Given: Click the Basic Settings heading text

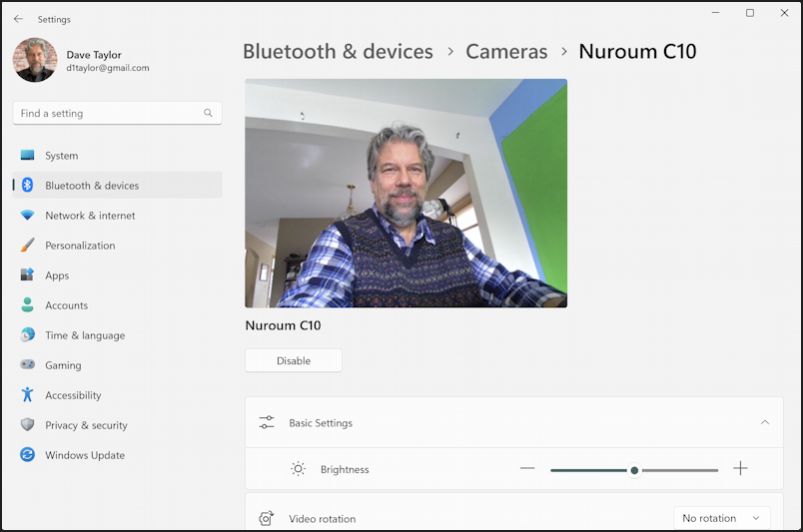Looking at the screenshot, I should pos(321,423).
